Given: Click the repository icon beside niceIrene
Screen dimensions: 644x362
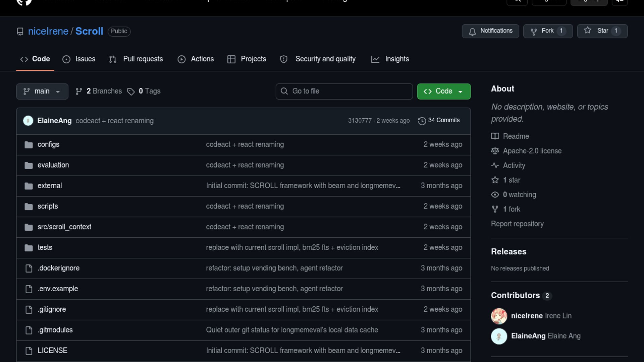Looking at the screenshot, I should click(x=20, y=32).
